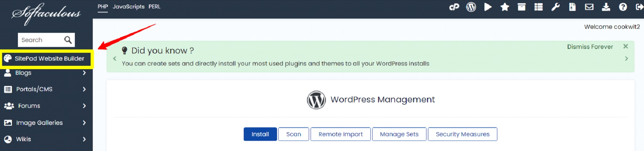Click the Blogs user icon
This screenshot has height=151, width=644.
point(8,73)
